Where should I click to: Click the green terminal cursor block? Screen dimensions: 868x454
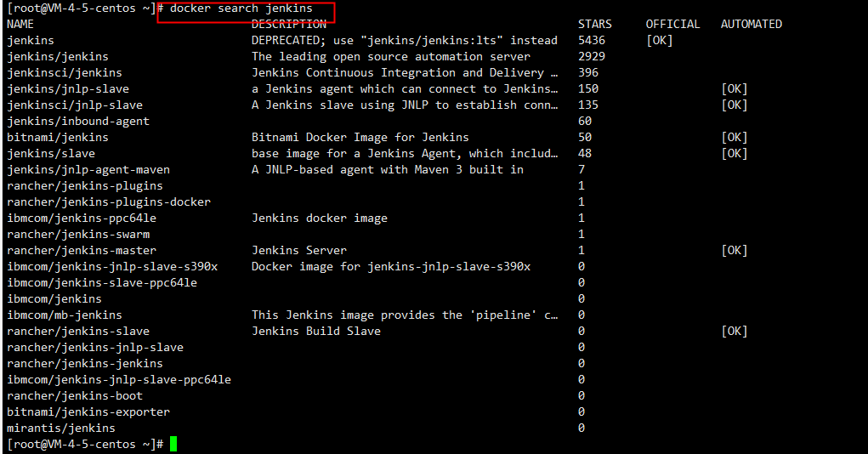173,444
